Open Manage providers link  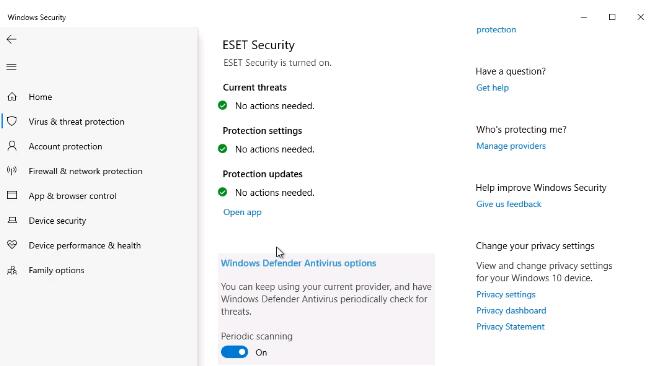[x=511, y=146]
